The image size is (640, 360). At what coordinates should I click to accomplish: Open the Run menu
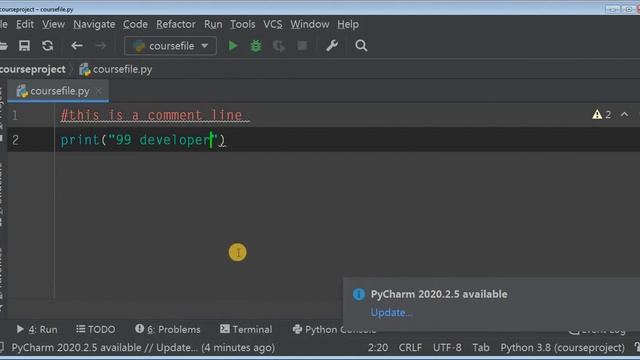pos(213,24)
